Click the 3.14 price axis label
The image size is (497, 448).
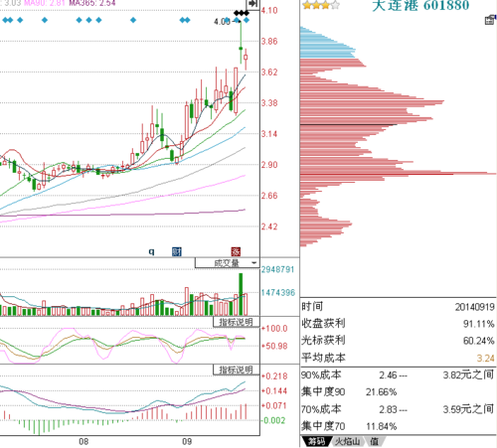pyautogui.click(x=269, y=134)
